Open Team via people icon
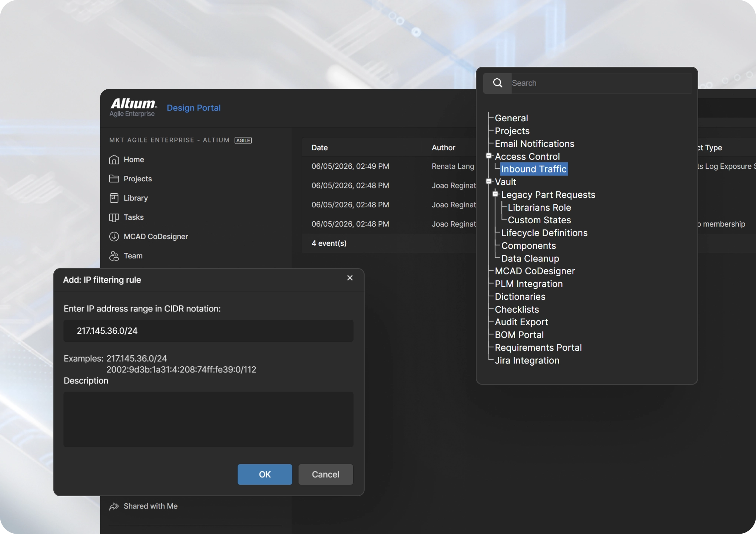The image size is (756, 534). pos(114,256)
